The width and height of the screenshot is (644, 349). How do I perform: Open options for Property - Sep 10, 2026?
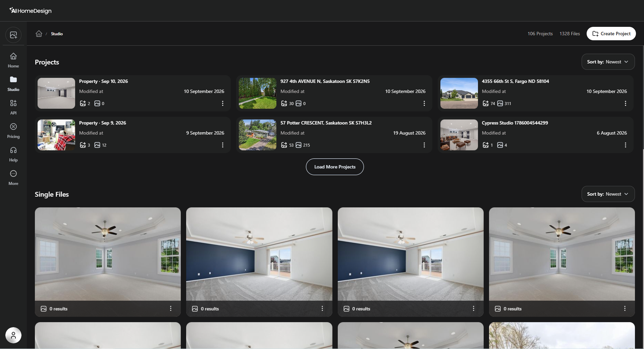(x=223, y=103)
